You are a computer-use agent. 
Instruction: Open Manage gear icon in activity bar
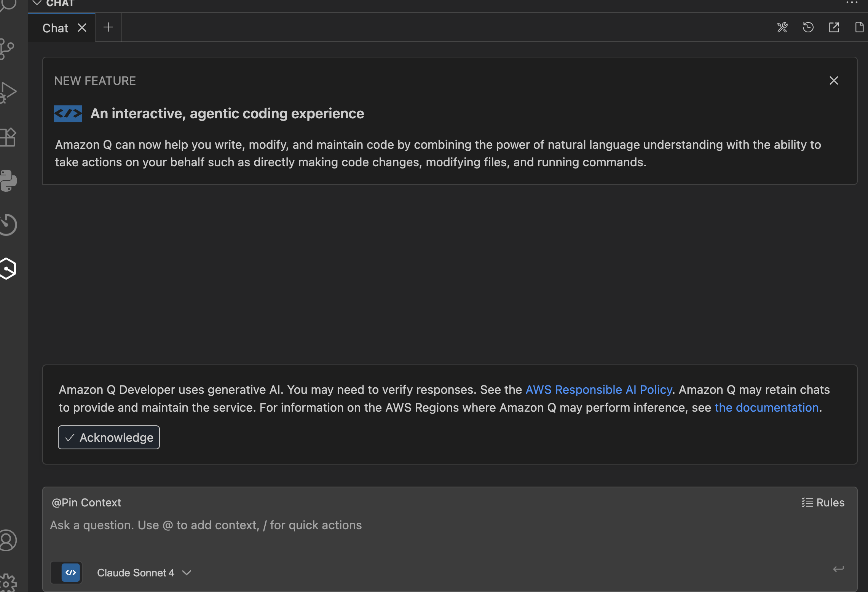click(x=8, y=583)
